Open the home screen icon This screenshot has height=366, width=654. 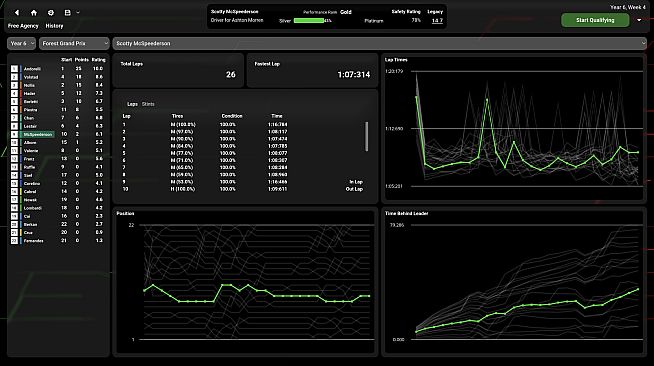pos(34,13)
